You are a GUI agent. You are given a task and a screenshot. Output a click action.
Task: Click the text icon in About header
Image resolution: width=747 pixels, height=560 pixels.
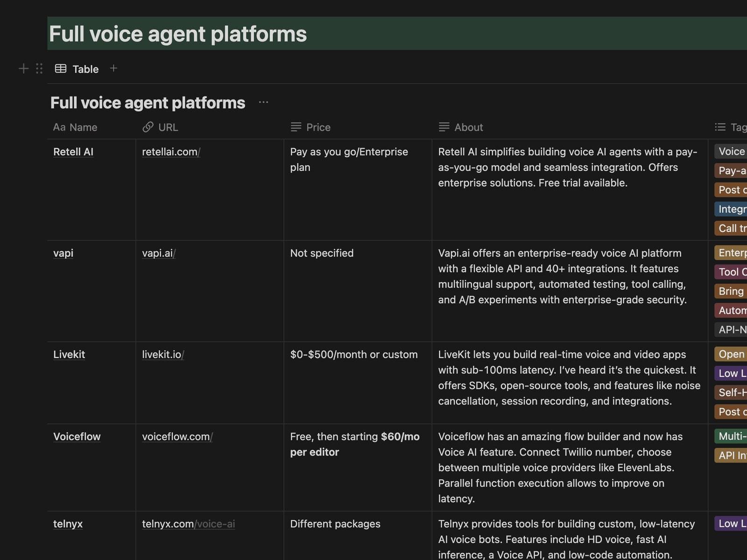pyautogui.click(x=444, y=127)
